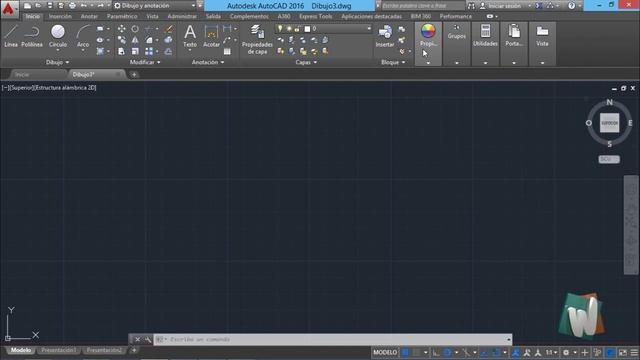Screen dimensions: 640x360
Task: Insert a table in the Anotación panel
Action: (x=227, y=51)
